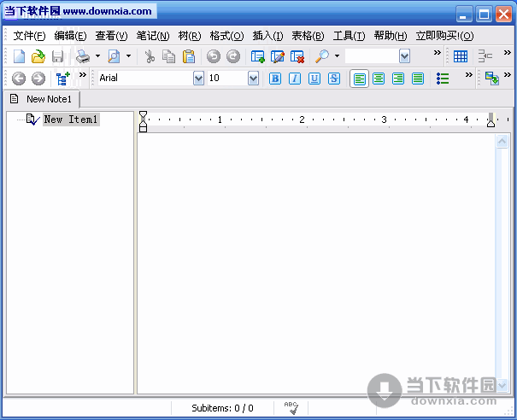Add a new note with green plus icon

pos(257,56)
